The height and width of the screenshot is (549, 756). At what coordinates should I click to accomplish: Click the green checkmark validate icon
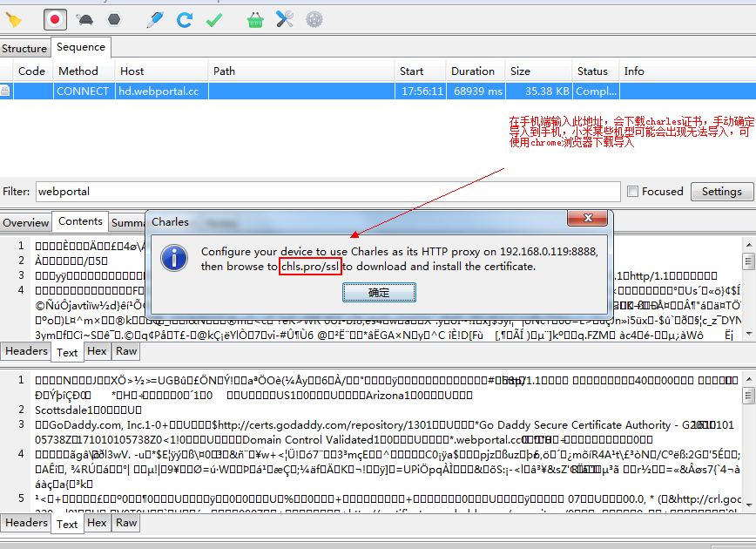tap(214, 20)
